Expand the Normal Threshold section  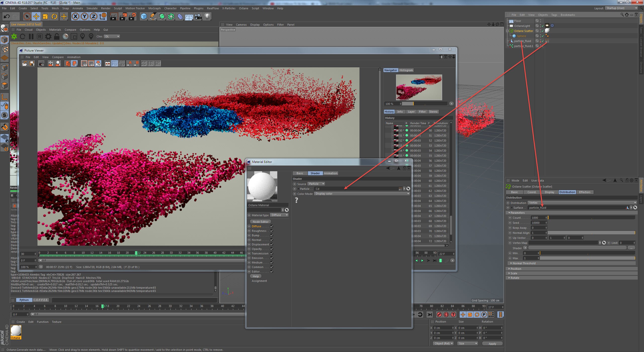[524, 263]
